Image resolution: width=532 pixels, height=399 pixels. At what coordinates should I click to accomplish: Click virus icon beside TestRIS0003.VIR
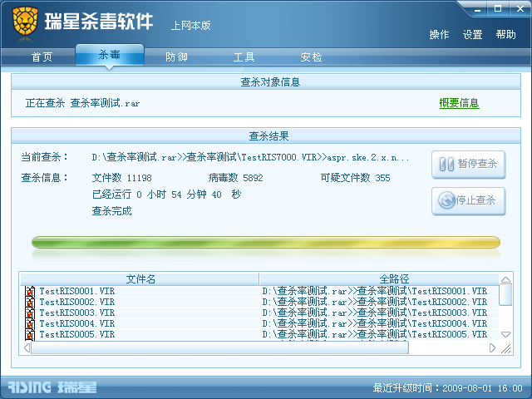pos(30,313)
